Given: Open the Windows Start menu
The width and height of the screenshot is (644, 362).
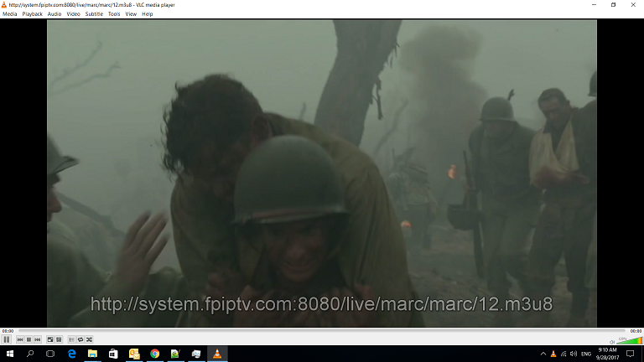Looking at the screenshot, I should (10, 354).
